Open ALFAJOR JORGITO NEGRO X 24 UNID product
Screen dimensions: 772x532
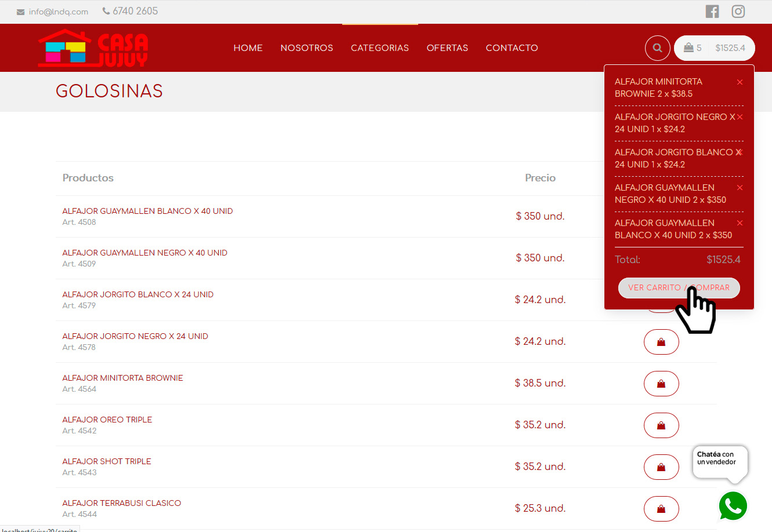tap(135, 336)
